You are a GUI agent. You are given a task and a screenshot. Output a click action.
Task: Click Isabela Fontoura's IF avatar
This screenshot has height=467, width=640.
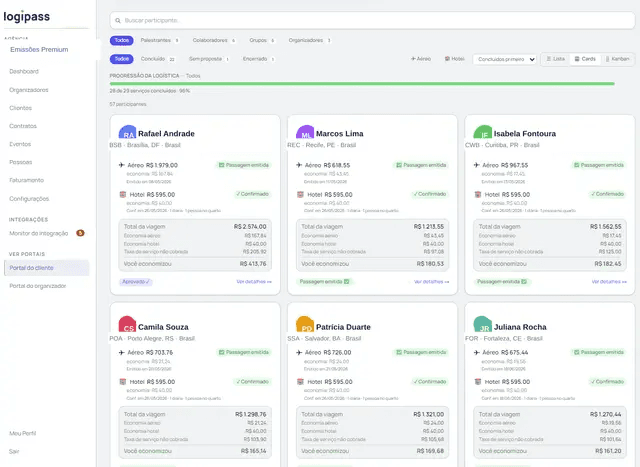(482, 133)
